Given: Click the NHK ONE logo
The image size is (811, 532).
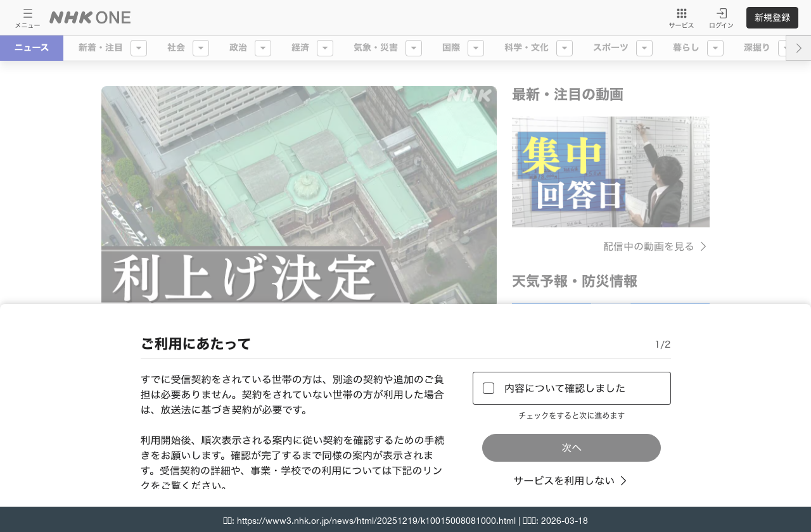Looking at the screenshot, I should (89, 17).
